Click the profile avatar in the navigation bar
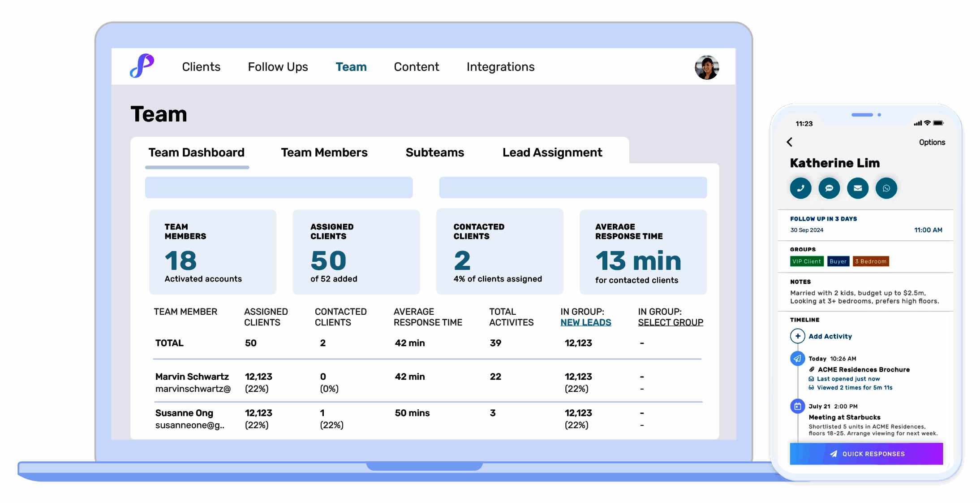This screenshot has height=503, width=980. tap(707, 67)
